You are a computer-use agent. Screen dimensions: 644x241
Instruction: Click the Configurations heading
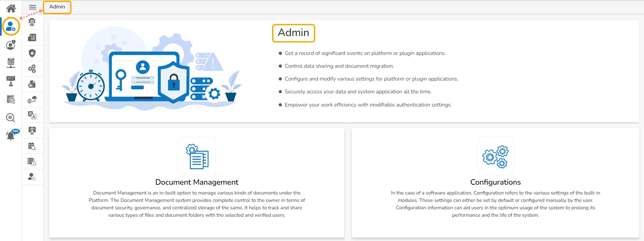pyautogui.click(x=495, y=182)
